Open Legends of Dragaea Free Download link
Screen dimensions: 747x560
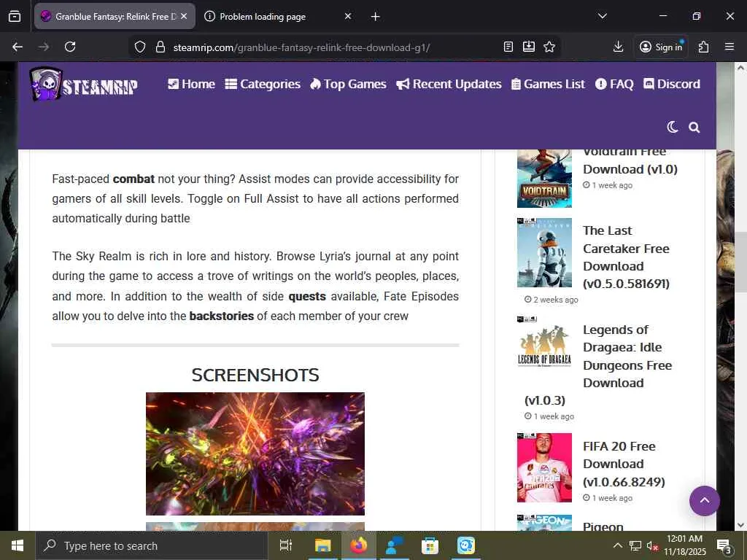(627, 356)
